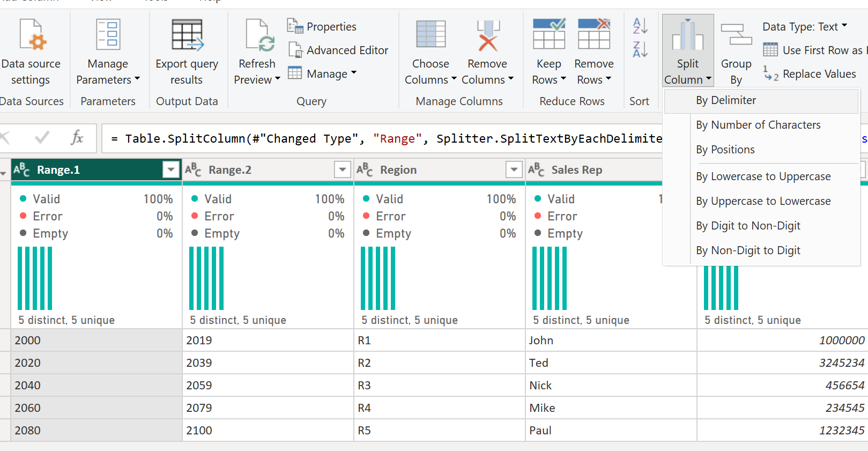
Task: Open the Range.1 column filter dropdown
Action: pyautogui.click(x=170, y=170)
